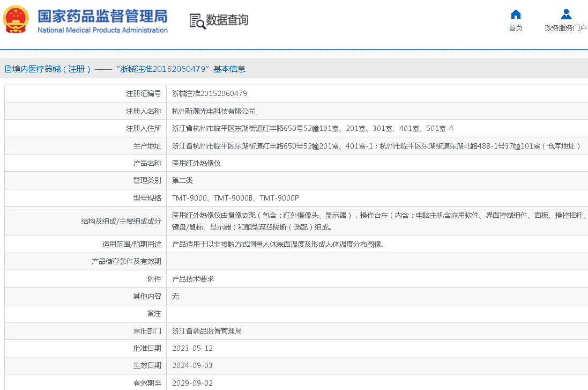This screenshot has height=390, width=588.
Task: Click the document icon beside 境内医疗器械 heading
Action: coord(8,69)
